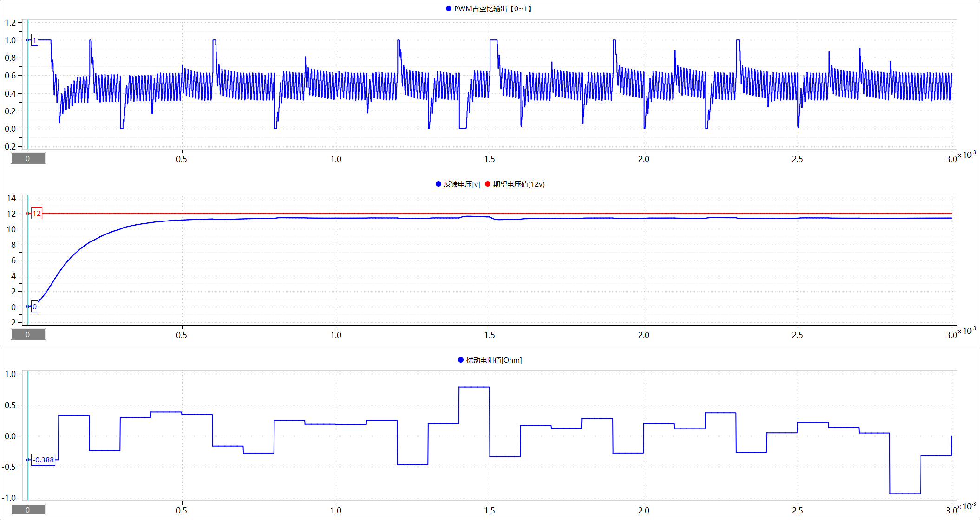The image size is (980, 520).
Task: Click the 1.0 y-axis label in the resistance chart
Action: coord(10,374)
